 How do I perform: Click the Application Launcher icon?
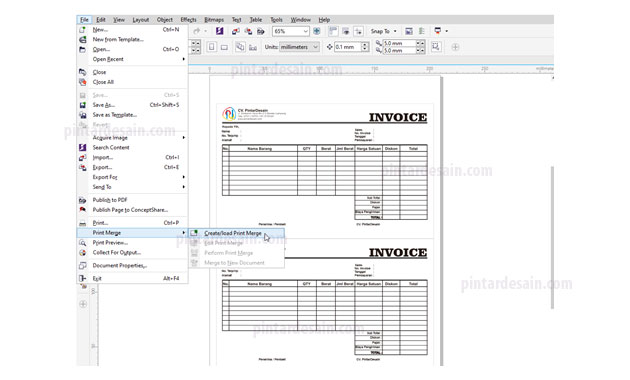pyautogui.click(x=438, y=31)
